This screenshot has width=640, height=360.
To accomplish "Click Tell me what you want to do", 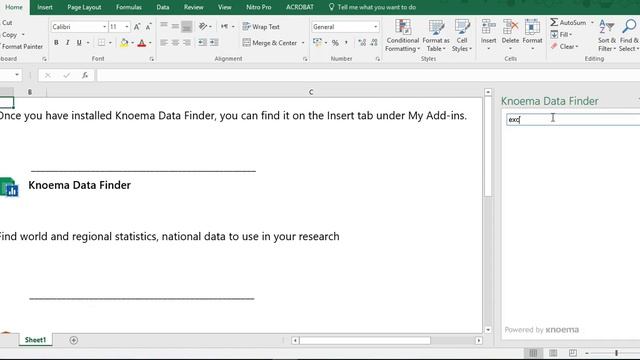I will (372, 7).
